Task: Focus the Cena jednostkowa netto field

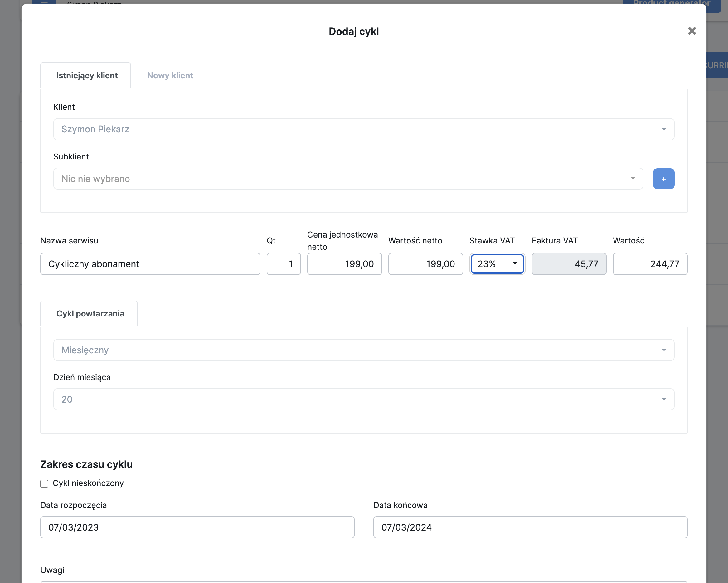Action: coord(344,264)
